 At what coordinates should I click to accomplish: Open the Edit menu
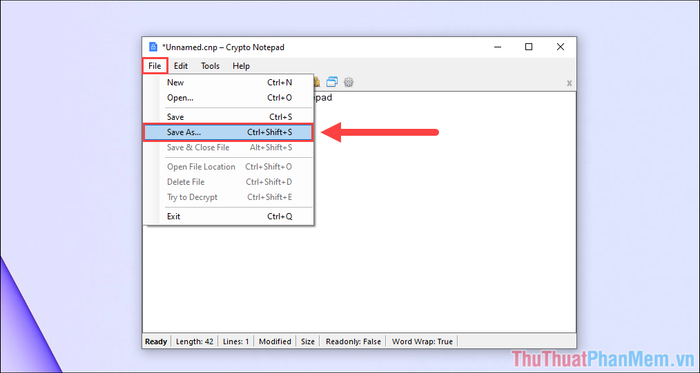click(x=181, y=66)
